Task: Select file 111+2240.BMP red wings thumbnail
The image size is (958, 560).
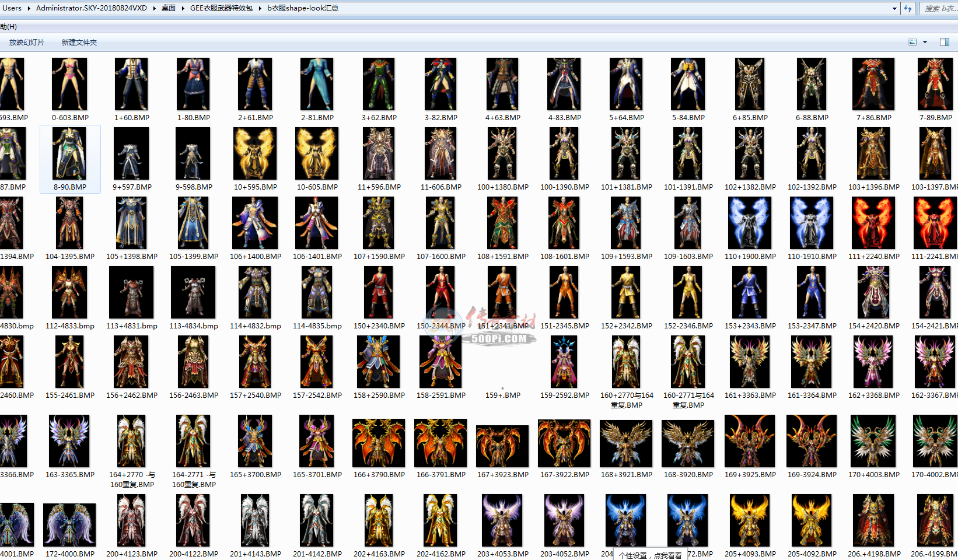Action: click(873, 223)
